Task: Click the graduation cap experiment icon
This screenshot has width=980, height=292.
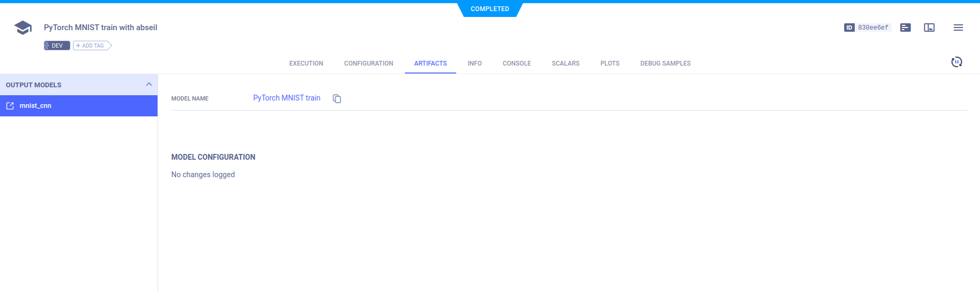Action: (23, 28)
